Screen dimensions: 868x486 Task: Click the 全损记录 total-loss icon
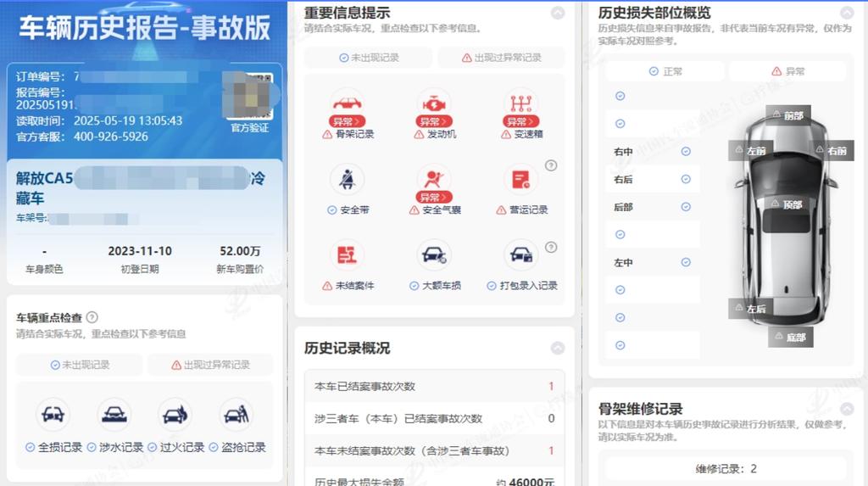(x=53, y=414)
